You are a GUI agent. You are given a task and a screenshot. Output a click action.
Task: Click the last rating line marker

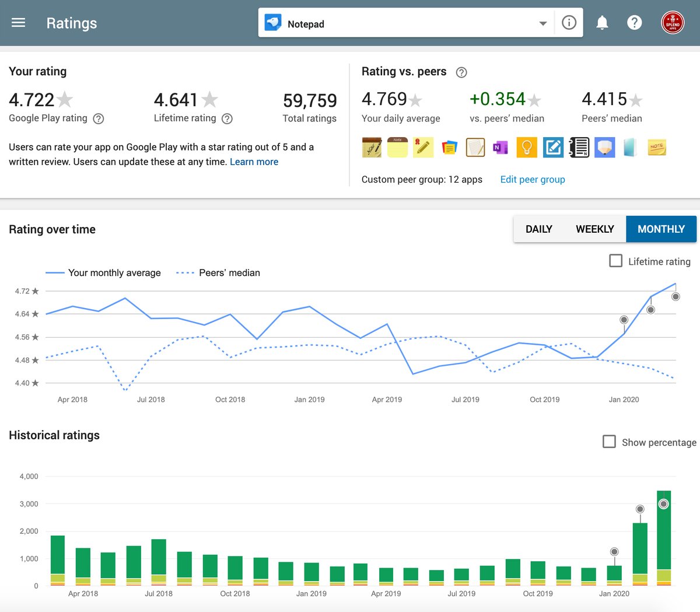point(675,296)
